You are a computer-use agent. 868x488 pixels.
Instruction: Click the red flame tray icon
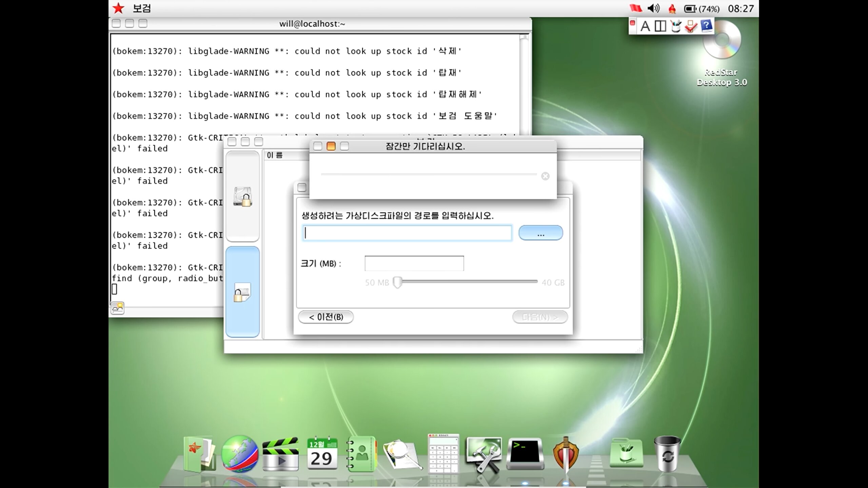pos(672,8)
